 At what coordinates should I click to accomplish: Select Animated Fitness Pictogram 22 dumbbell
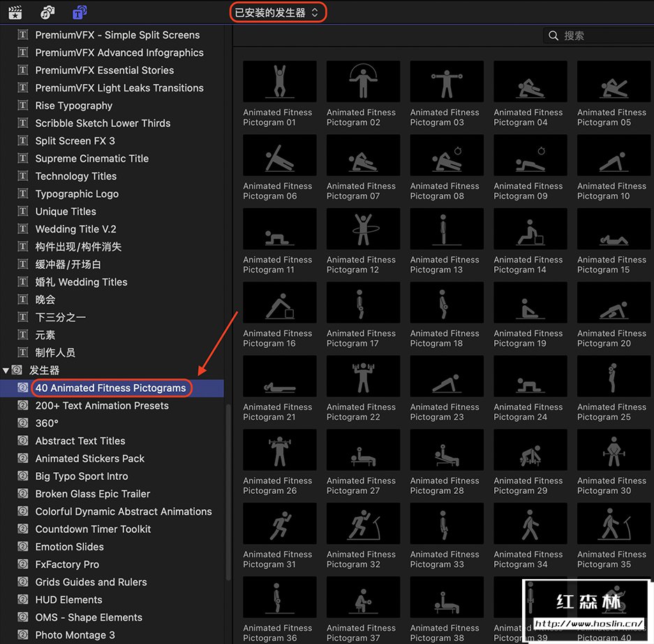[363, 376]
